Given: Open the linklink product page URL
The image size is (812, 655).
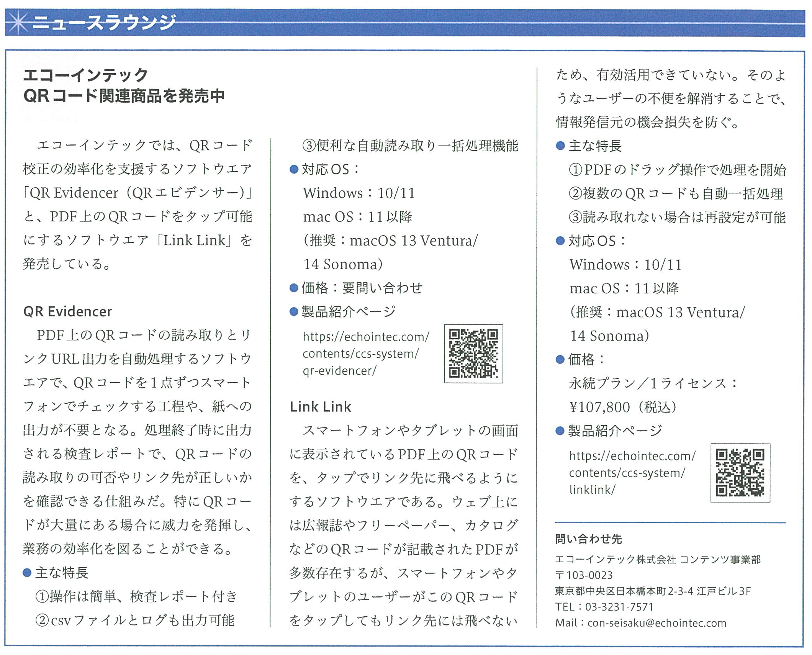Looking at the screenshot, I should click(x=632, y=473).
